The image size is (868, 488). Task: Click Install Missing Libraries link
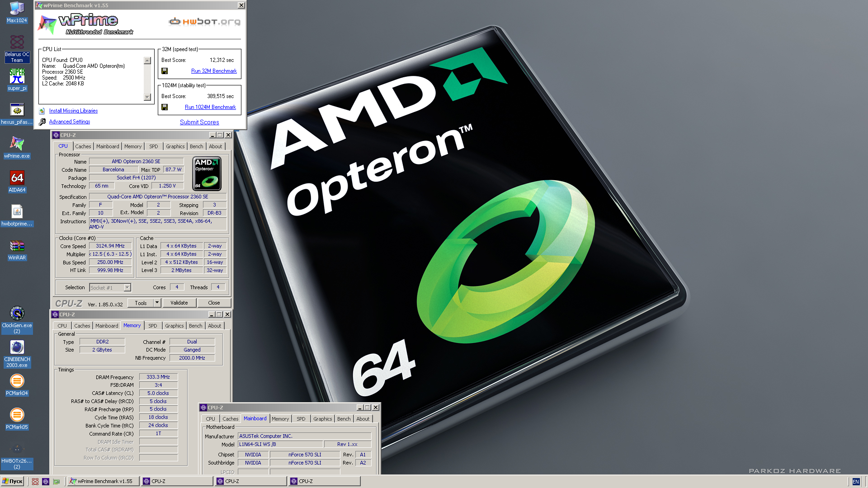(x=73, y=111)
